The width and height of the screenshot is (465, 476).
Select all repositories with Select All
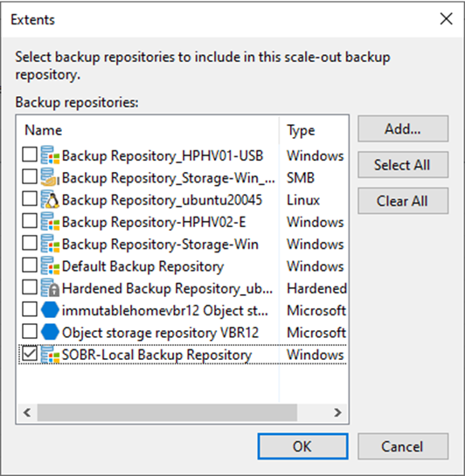coord(403,165)
